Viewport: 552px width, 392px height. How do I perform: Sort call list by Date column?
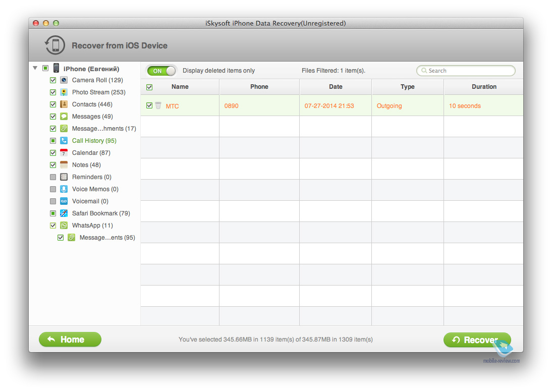point(336,87)
